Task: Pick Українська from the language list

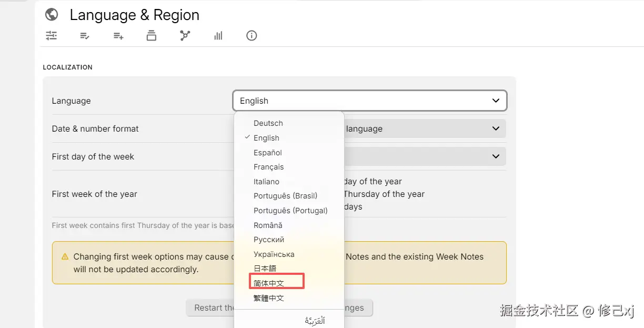Action: click(x=274, y=254)
